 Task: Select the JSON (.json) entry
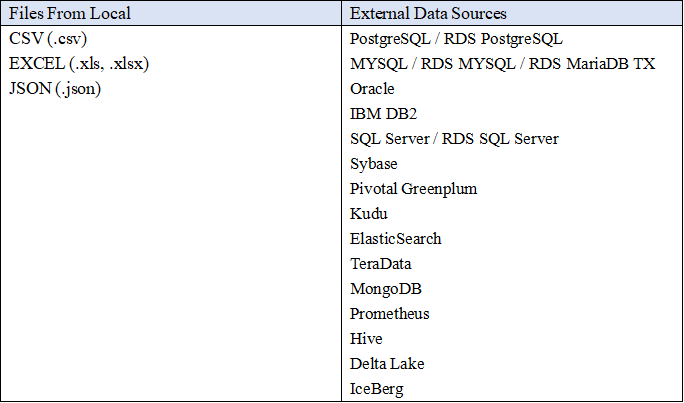coord(55,89)
